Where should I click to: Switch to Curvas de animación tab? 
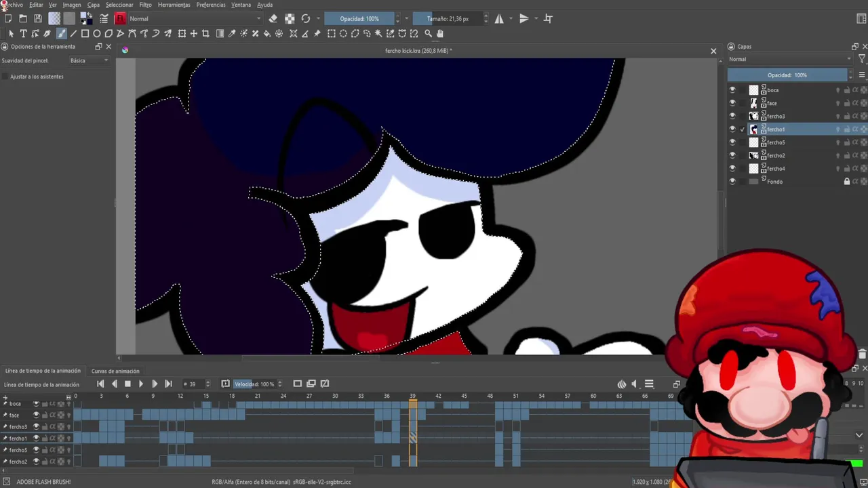pos(115,371)
